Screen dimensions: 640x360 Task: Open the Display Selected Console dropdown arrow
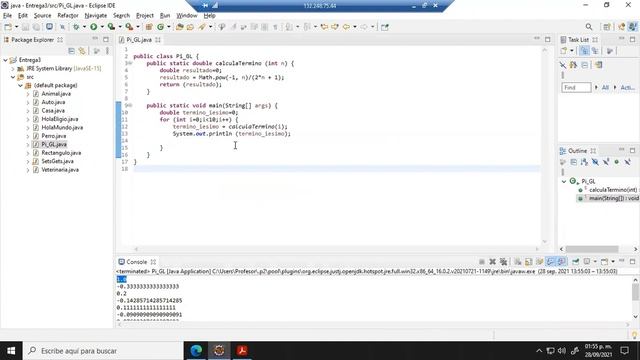pyautogui.click(x=595, y=262)
